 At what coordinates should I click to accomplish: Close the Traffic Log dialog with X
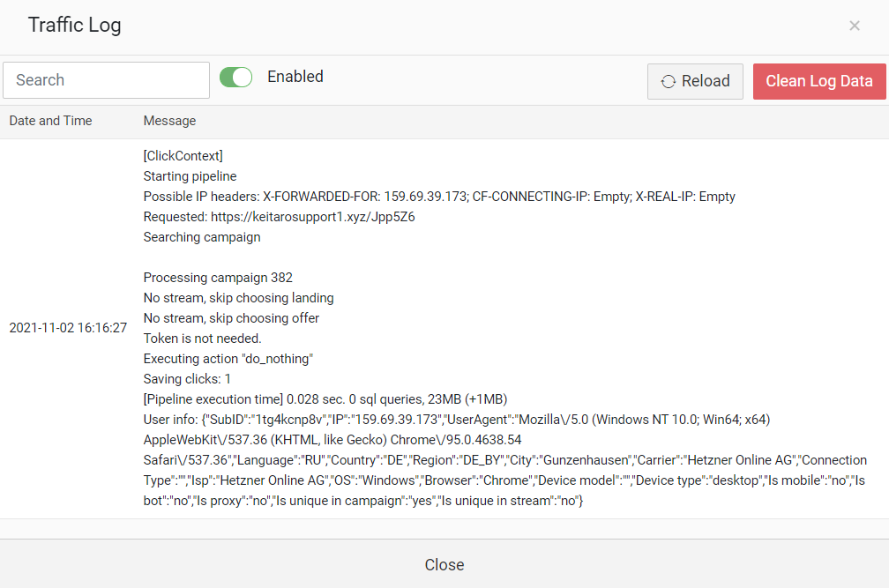click(855, 26)
